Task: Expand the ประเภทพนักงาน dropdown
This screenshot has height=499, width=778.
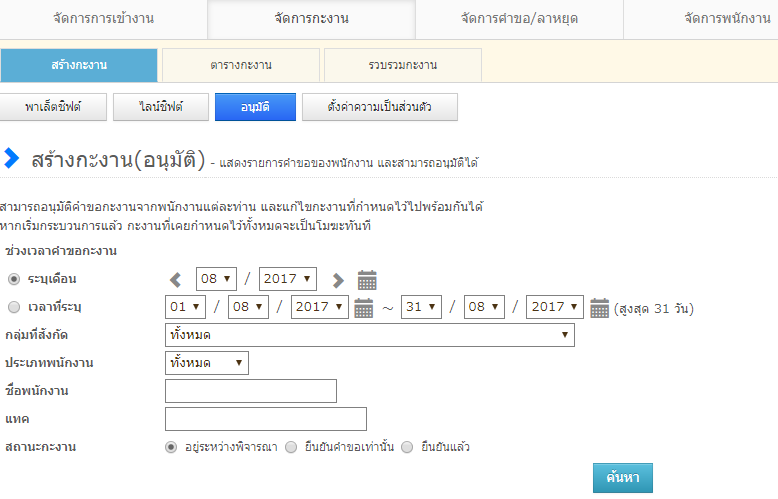Action: click(x=206, y=362)
